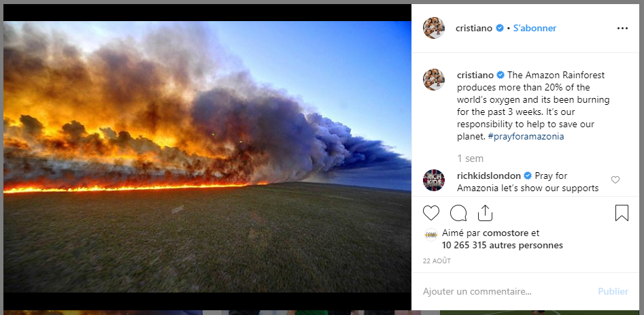View the 10 265 315 autres personnes likes
Image resolution: width=644 pixels, height=315 pixels.
coord(503,246)
